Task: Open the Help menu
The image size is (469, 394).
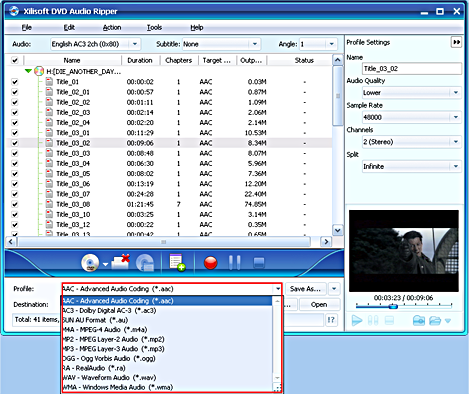Action: tap(197, 27)
